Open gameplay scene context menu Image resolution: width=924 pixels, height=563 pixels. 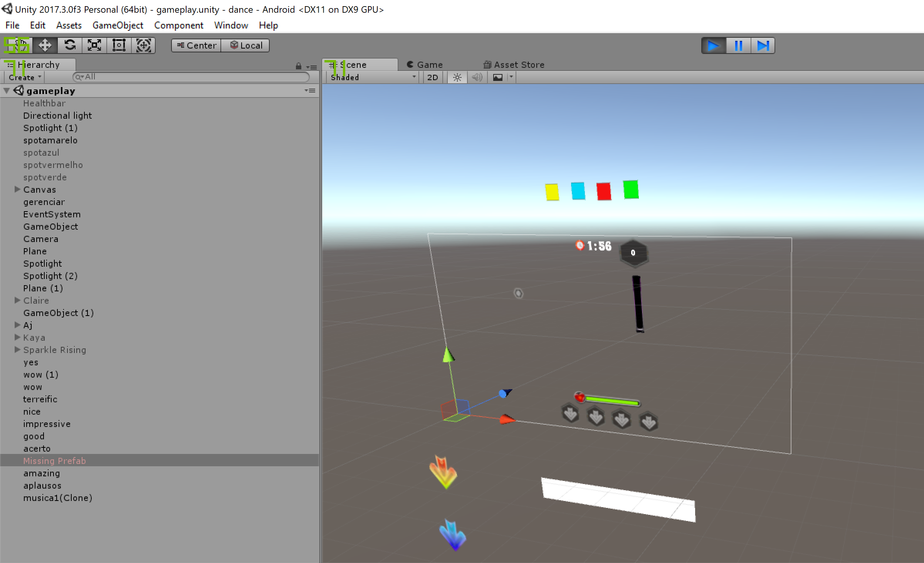[310, 91]
